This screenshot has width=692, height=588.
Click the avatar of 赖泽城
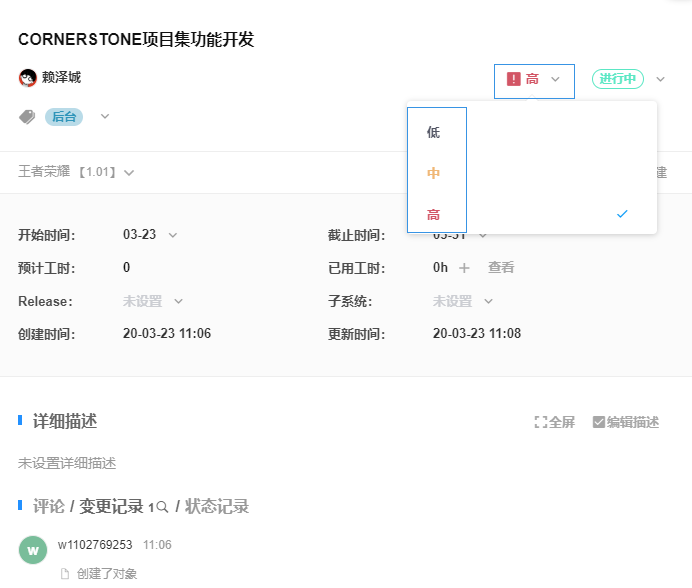[x=27, y=78]
